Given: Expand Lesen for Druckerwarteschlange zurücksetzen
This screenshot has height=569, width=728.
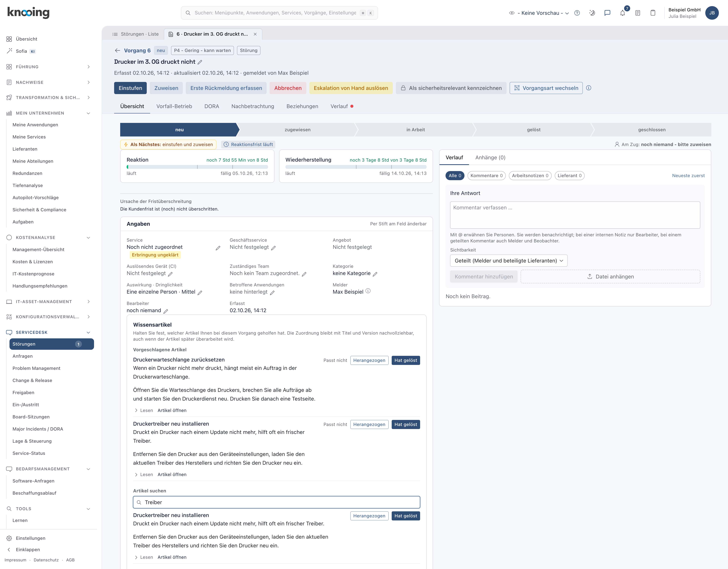Looking at the screenshot, I should pyautogui.click(x=144, y=411).
